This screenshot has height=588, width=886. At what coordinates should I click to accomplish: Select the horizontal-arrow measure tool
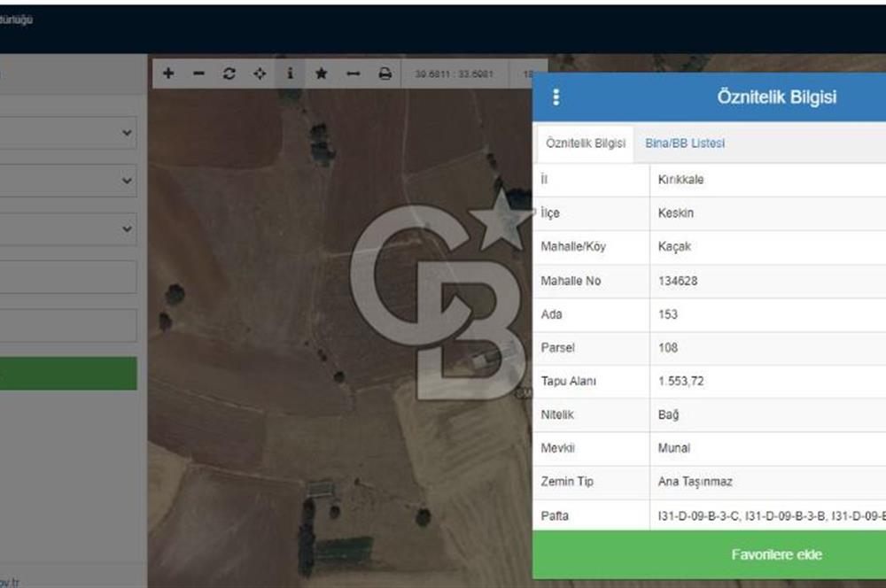point(353,74)
